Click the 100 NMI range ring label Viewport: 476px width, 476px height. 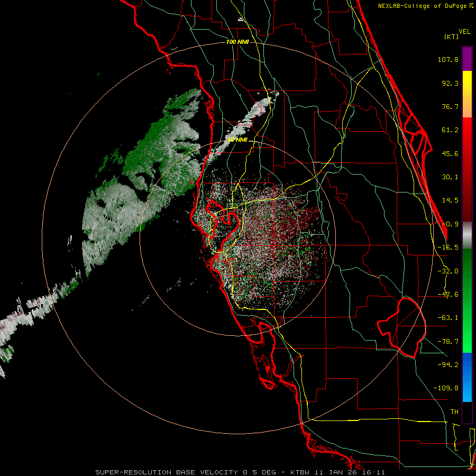[237, 42]
